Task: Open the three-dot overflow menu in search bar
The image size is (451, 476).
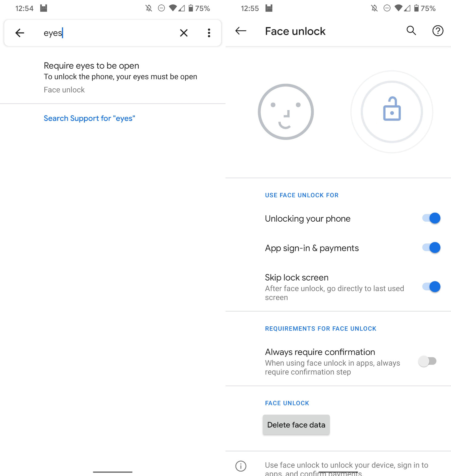Action: click(x=209, y=33)
